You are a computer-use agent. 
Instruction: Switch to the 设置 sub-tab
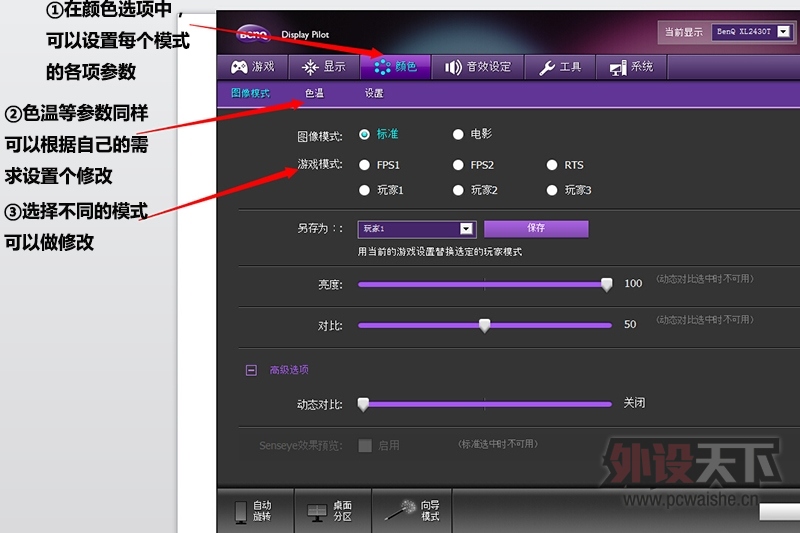point(373,93)
